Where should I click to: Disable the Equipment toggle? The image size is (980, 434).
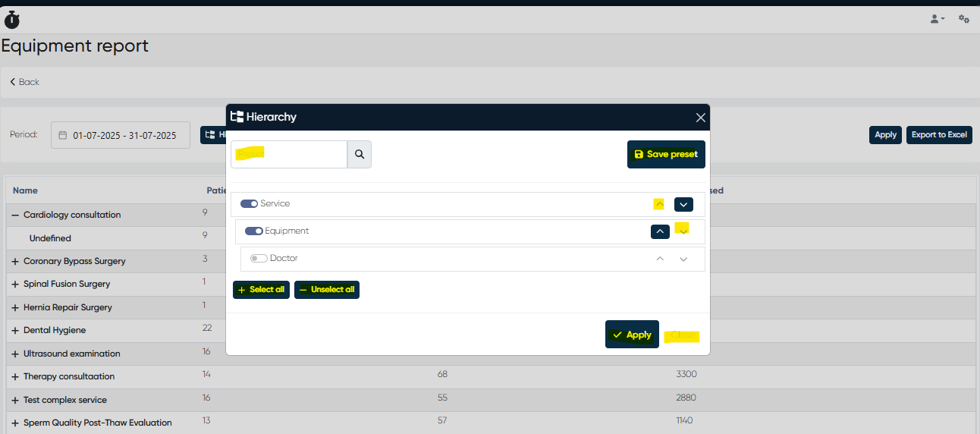tap(253, 231)
